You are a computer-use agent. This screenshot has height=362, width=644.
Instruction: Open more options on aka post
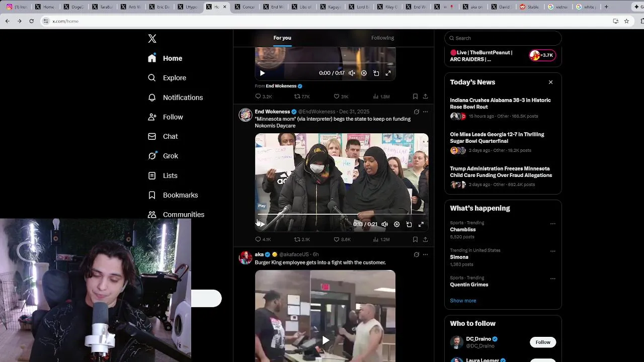point(425,254)
